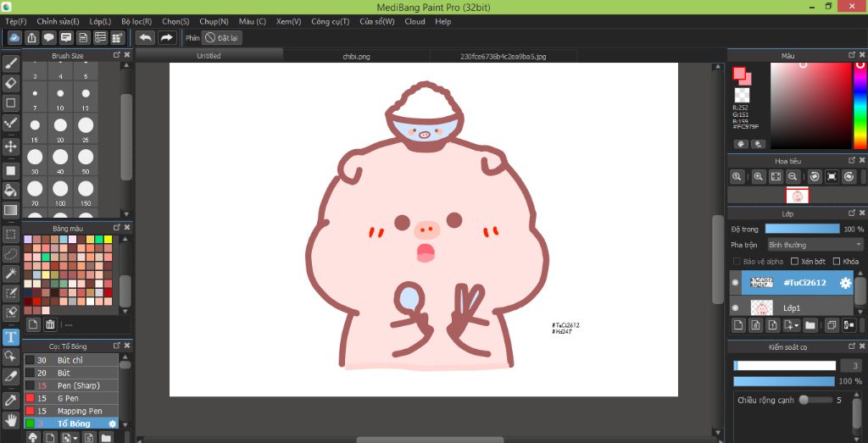Select the Bút chì pencil brush
The image size is (868, 443).
pyautogui.click(x=71, y=360)
